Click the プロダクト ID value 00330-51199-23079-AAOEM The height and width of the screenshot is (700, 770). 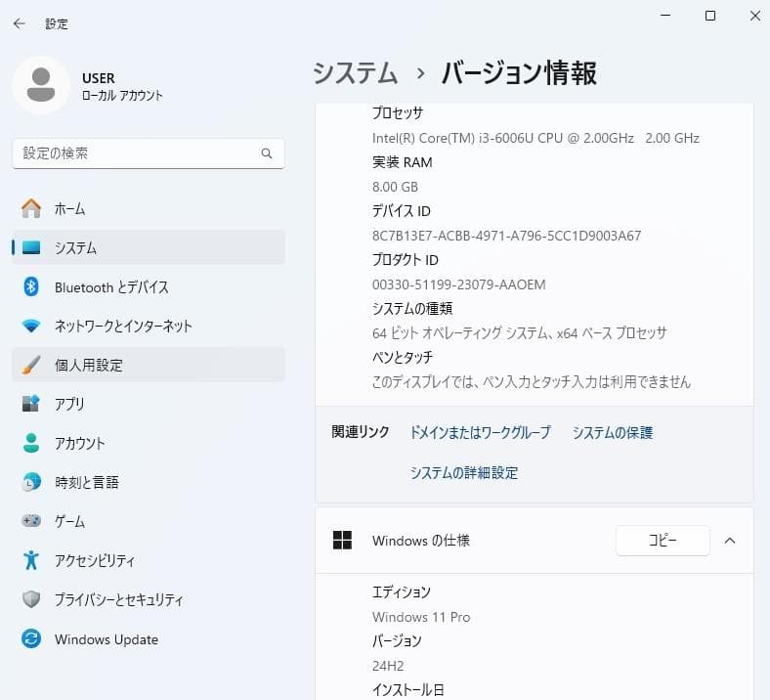coord(458,284)
